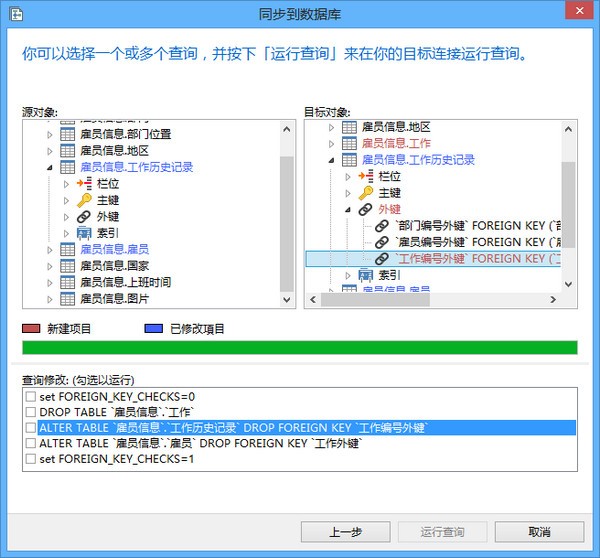Click table icon of target 雇员信息.地区
The height and width of the screenshot is (558, 600).
pyautogui.click(x=349, y=127)
